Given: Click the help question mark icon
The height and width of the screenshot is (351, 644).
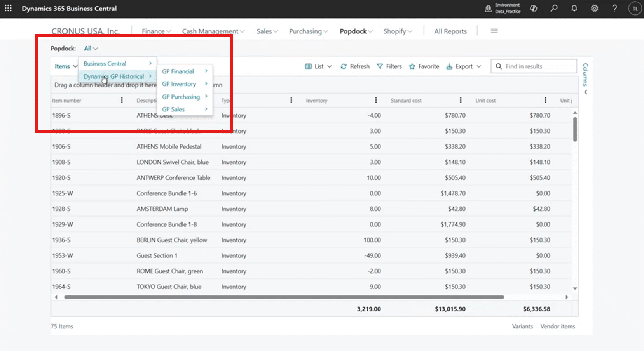Looking at the screenshot, I should click(614, 8).
